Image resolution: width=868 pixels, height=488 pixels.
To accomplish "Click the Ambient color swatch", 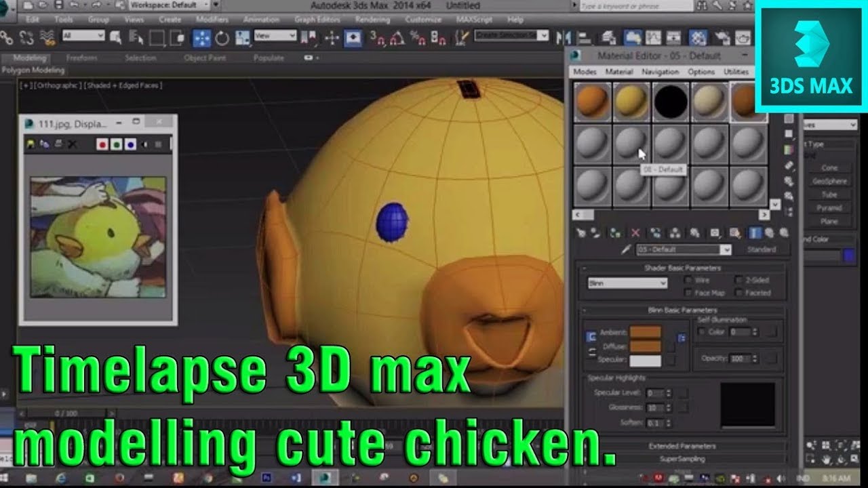I will point(645,333).
